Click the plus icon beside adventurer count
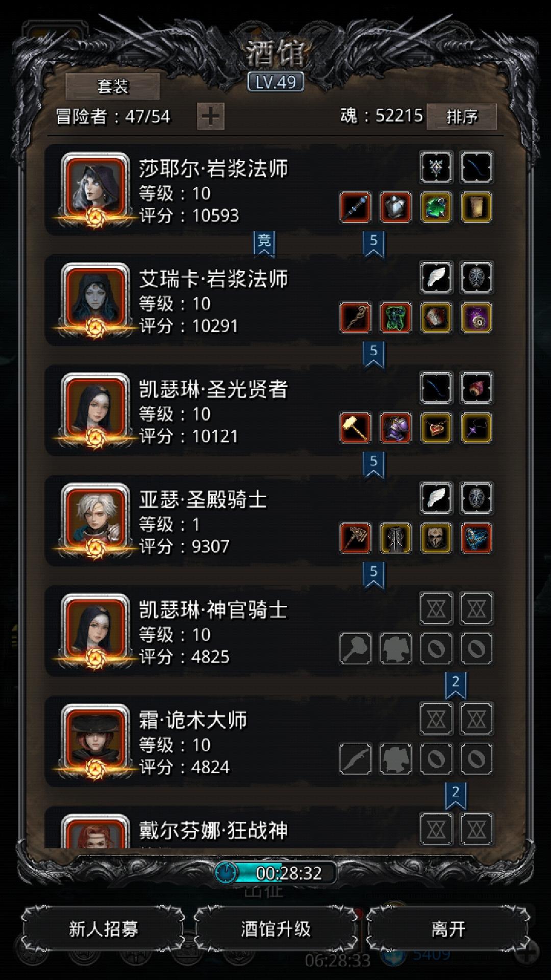Image resolution: width=551 pixels, height=980 pixels. (x=211, y=116)
